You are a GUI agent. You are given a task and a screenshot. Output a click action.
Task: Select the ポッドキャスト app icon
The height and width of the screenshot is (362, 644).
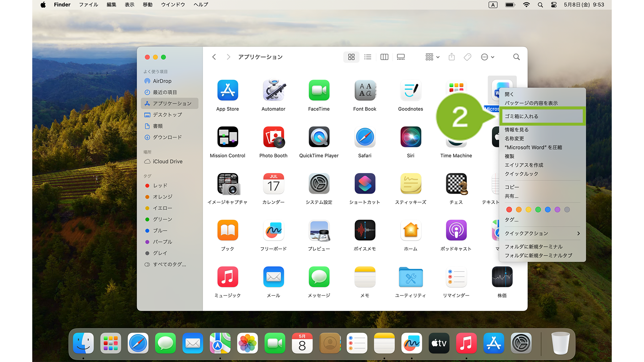(456, 230)
